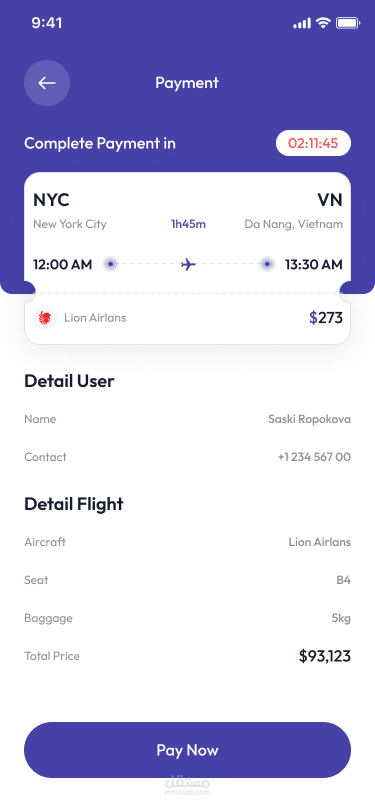Click the airplane icon on the route line
This screenshot has height=812, width=375.
point(188,265)
